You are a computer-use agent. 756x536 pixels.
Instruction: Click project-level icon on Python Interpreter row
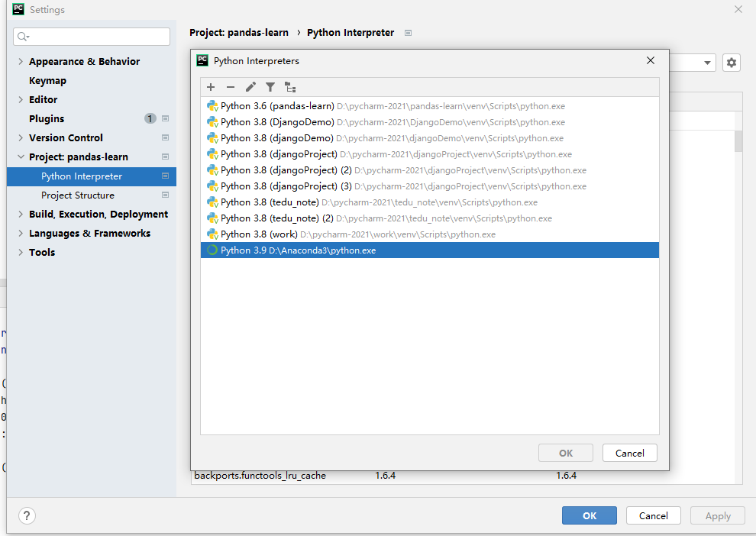(x=166, y=176)
